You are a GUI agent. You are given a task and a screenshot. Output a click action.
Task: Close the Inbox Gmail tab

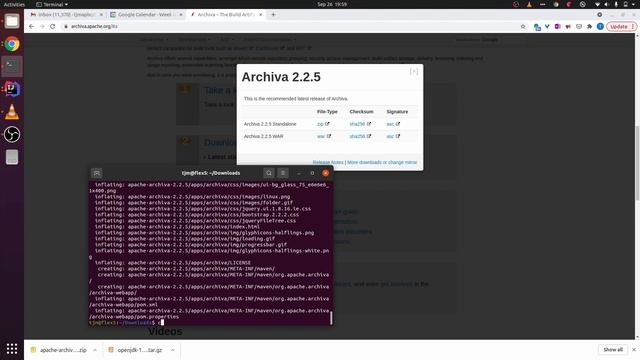[101, 15]
